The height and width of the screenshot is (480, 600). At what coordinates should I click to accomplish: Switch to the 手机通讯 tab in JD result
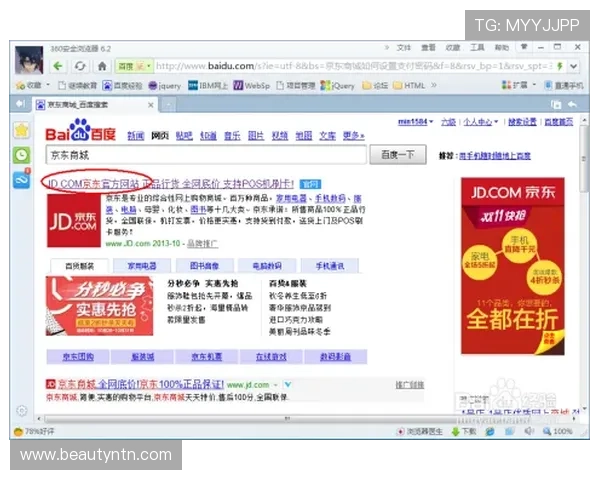click(x=330, y=266)
